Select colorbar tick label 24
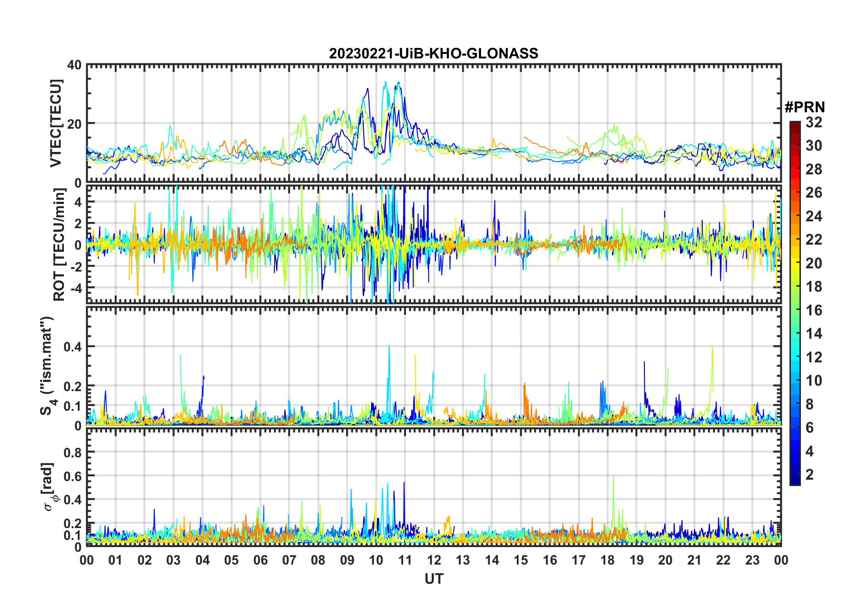 coord(814,216)
